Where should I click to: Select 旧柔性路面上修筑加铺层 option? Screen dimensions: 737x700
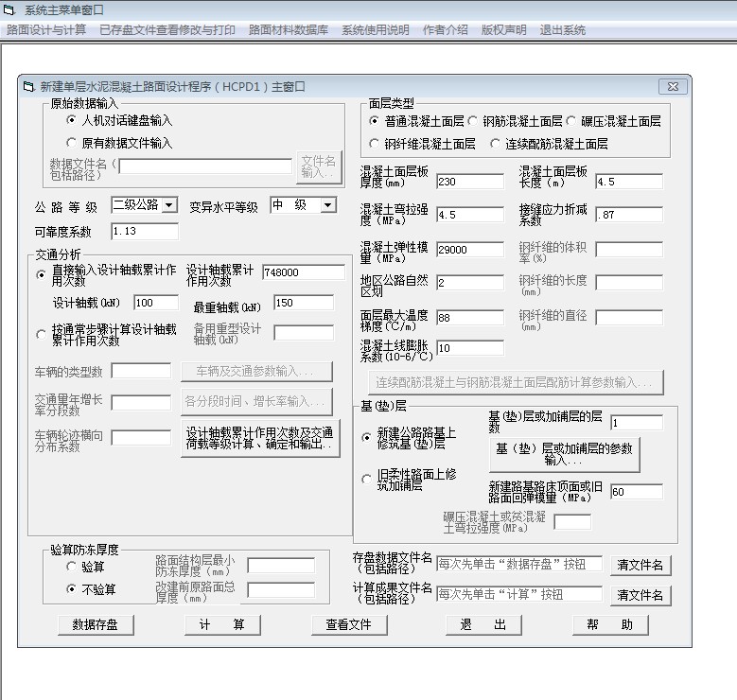click(368, 480)
